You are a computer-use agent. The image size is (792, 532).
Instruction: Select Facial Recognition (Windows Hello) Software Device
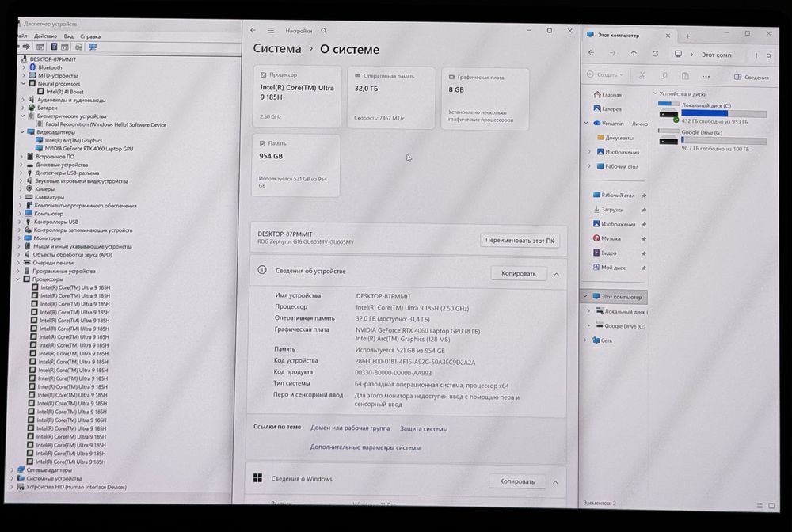coord(105,124)
